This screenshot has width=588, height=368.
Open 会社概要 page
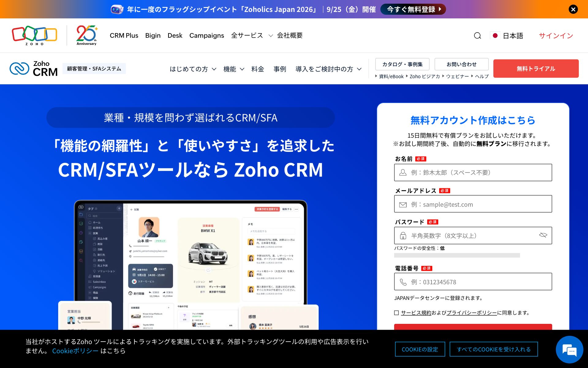290,36
